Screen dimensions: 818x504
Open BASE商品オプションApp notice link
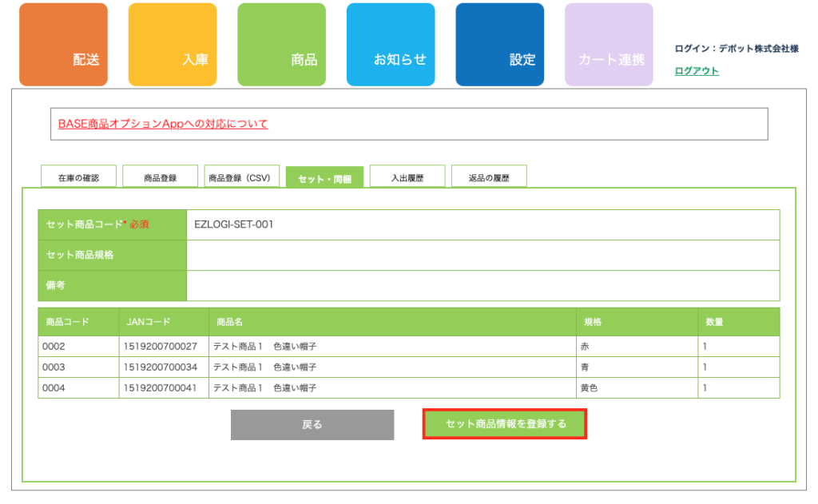pos(163,124)
